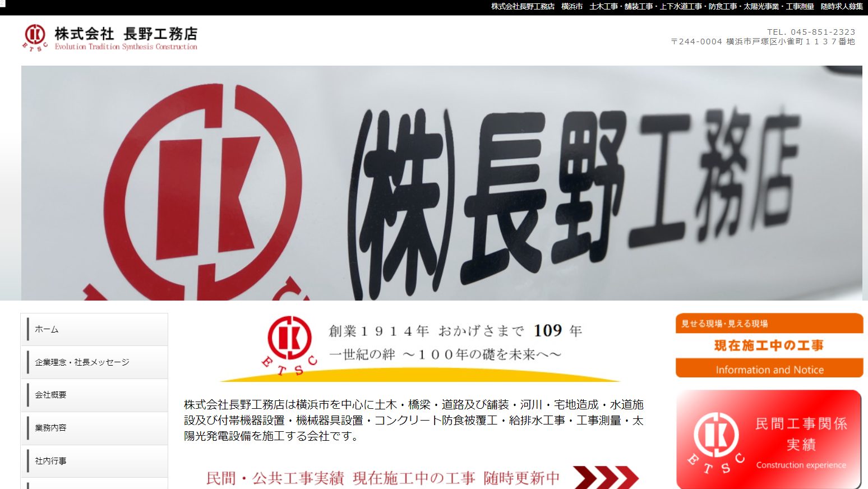
Task: Click the ETSC logo in the header
Action: pyautogui.click(x=35, y=38)
